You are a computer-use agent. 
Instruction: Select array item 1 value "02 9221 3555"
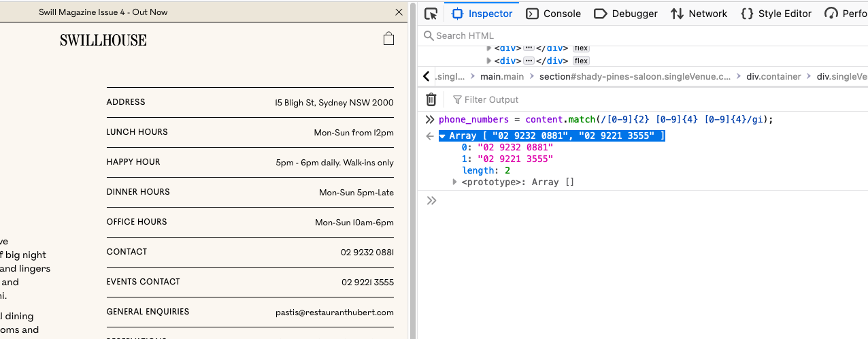click(x=516, y=159)
